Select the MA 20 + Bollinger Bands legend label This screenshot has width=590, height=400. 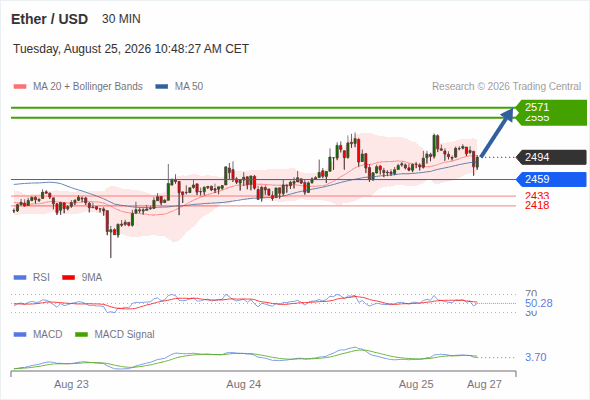pyautogui.click(x=88, y=87)
